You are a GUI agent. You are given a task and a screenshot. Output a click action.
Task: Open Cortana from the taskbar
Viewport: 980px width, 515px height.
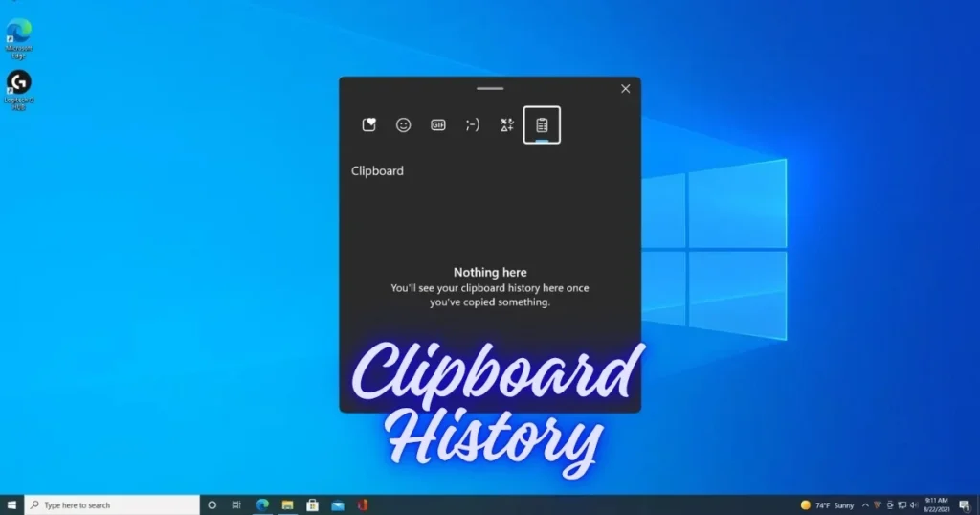click(212, 505)
